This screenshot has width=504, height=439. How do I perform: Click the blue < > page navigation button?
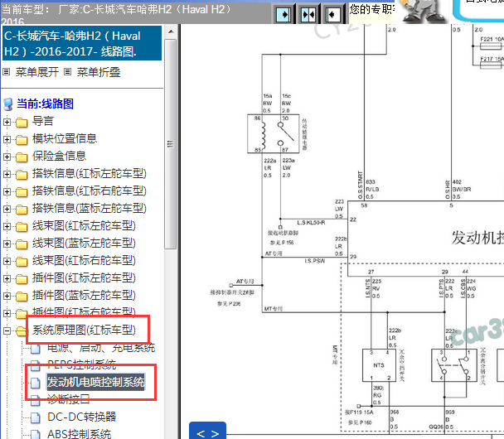pos(207,431)
